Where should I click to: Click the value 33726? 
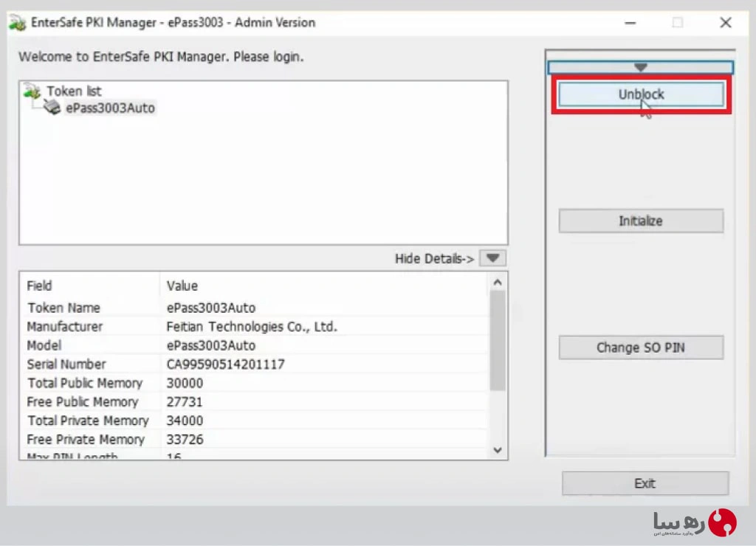(185, 440)
